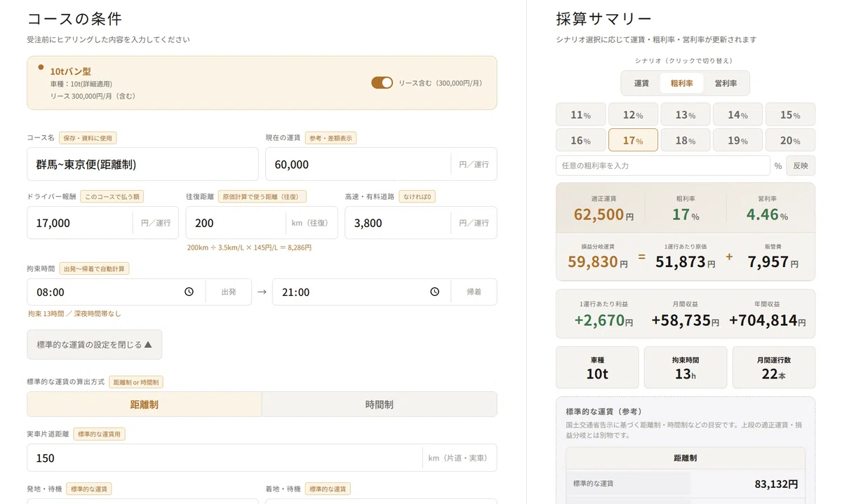Click the 実車片道距離 field showing 150
Image resolution: width=842 pixels, height=504 pixels.
click(x=262, y=458)
